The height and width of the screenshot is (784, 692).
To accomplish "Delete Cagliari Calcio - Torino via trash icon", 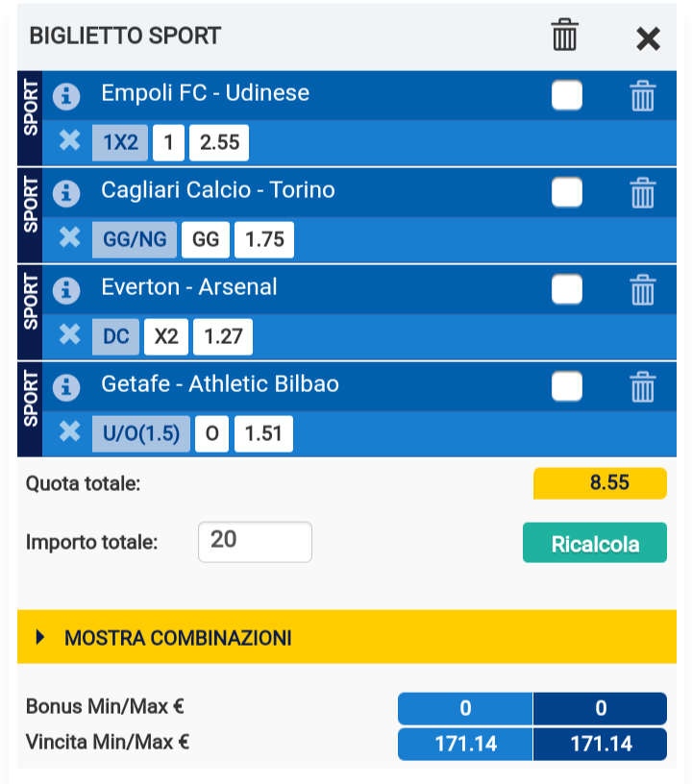I will [x=642, y=193].
